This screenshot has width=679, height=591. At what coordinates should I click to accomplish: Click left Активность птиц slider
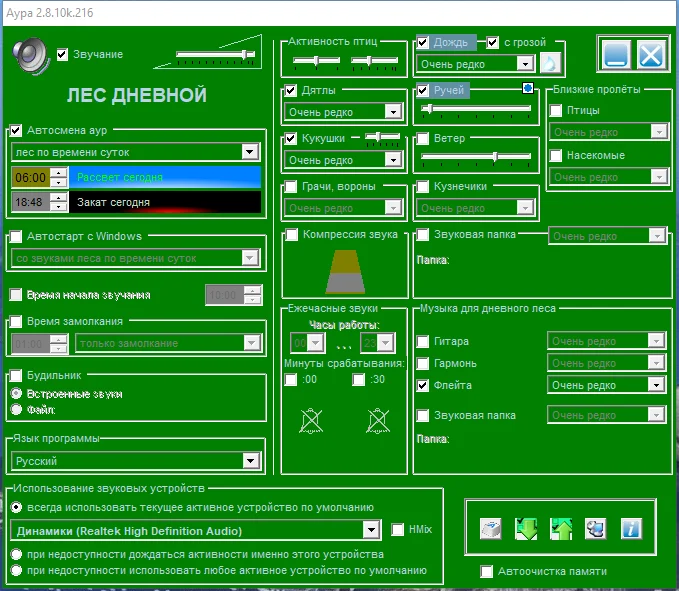pyautogui.click(x=317, y=61)
